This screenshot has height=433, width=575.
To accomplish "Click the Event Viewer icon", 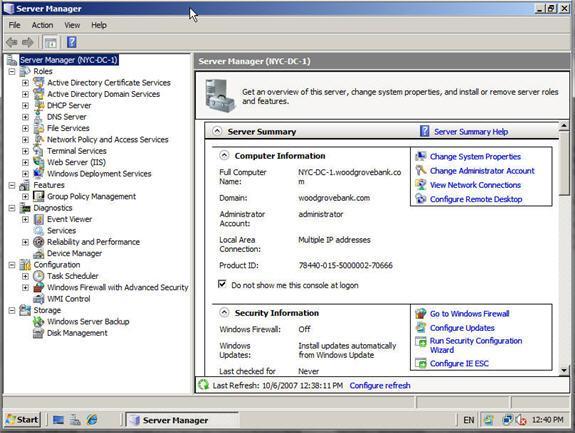I will 39,219.
